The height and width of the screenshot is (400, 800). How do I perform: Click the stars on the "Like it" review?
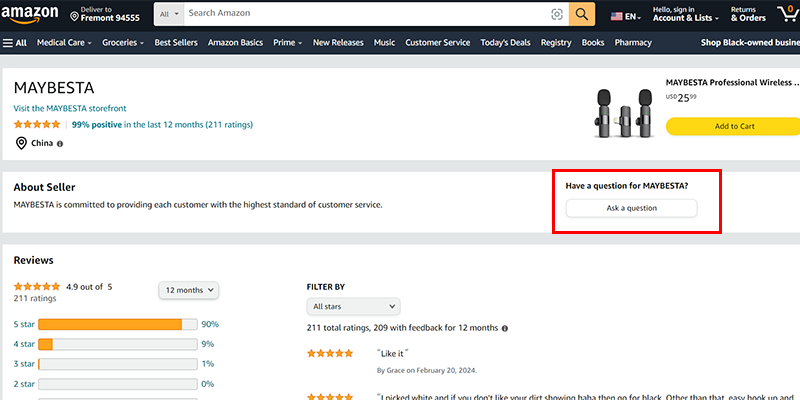(330, 353)
